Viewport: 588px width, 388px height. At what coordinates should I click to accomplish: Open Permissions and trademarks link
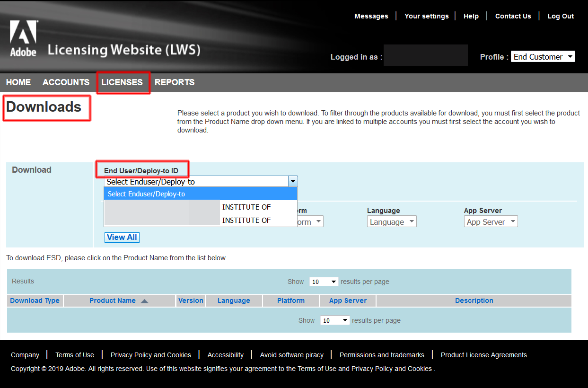(x=382, y=355)
